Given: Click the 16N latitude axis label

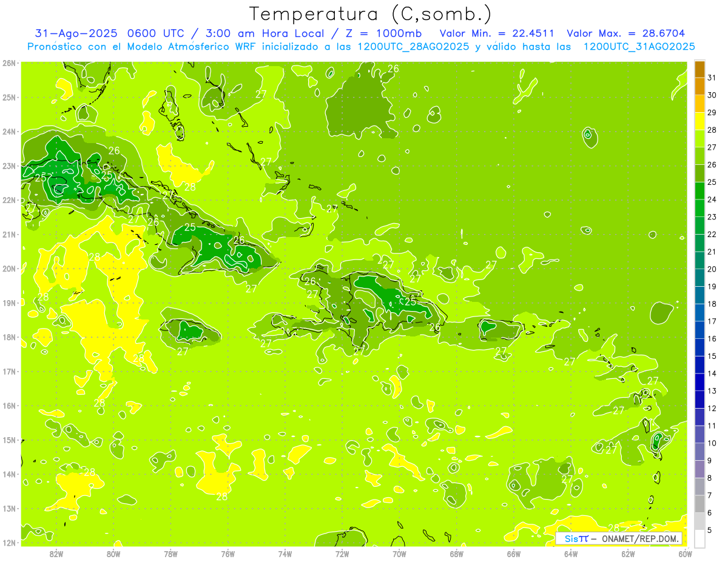Looking at the screenshot, I should [9, 406].
